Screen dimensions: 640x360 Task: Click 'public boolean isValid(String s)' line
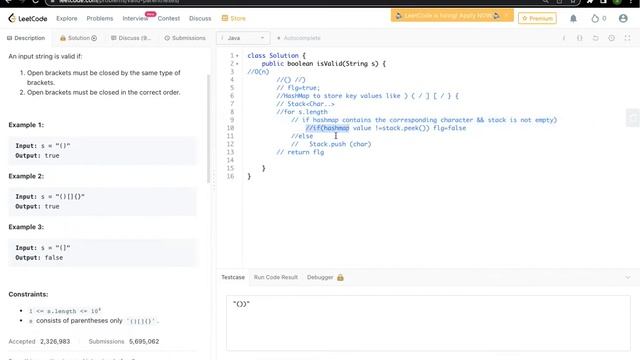tap(323, 64)
